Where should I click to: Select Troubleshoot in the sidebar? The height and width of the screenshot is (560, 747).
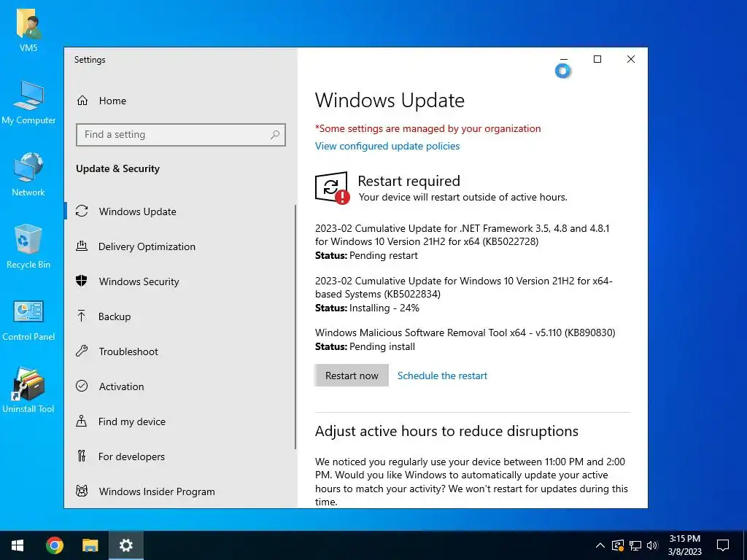point(180,351)
